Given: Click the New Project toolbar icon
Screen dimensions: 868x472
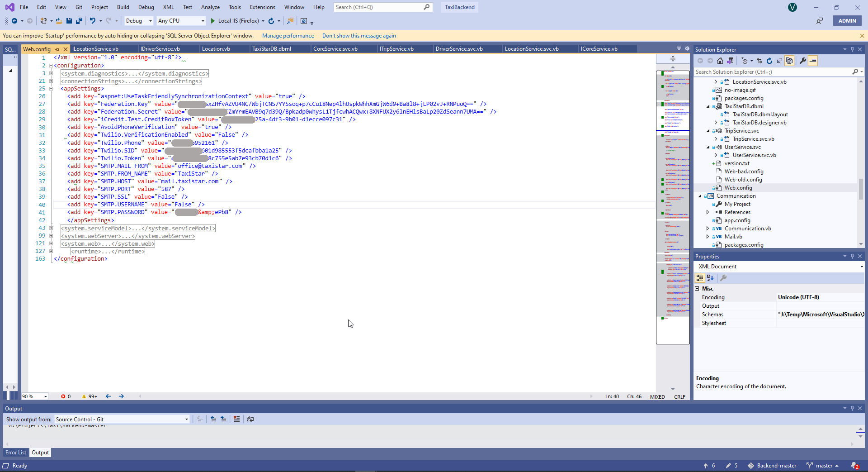Looking at the screenshot, I should [43, 21].
